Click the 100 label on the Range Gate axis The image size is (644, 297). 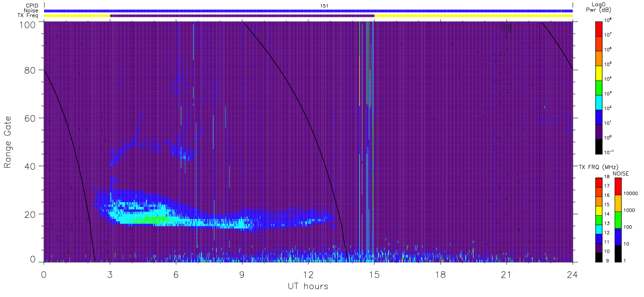[27, 24]
